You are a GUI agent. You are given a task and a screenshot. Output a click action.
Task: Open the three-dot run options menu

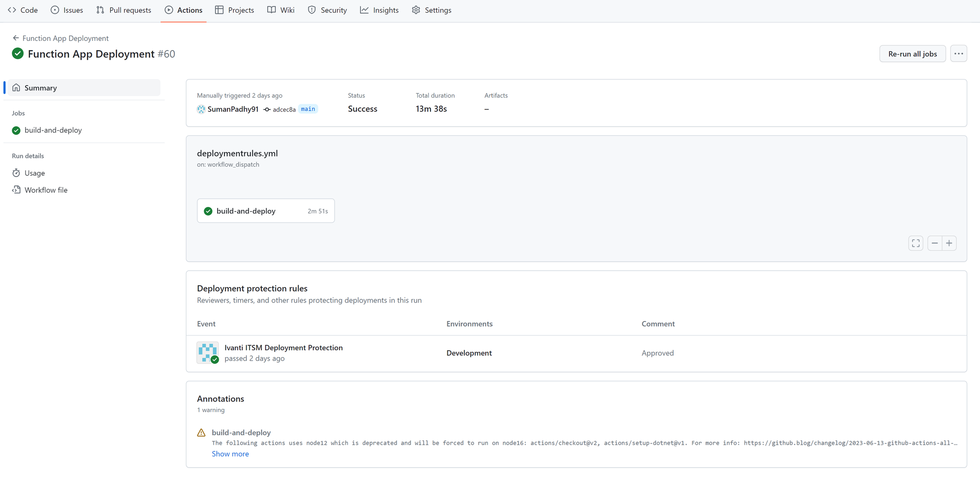pos(958,54)
